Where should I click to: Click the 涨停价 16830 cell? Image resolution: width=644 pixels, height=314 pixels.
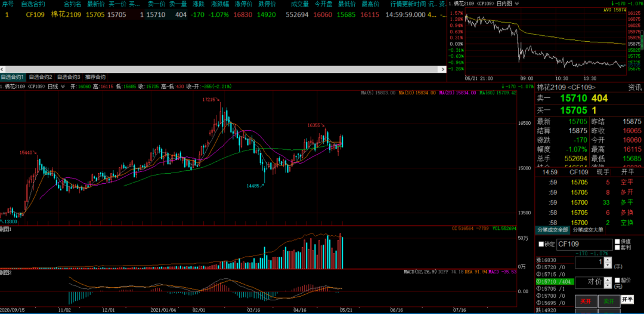click(243, 15)
